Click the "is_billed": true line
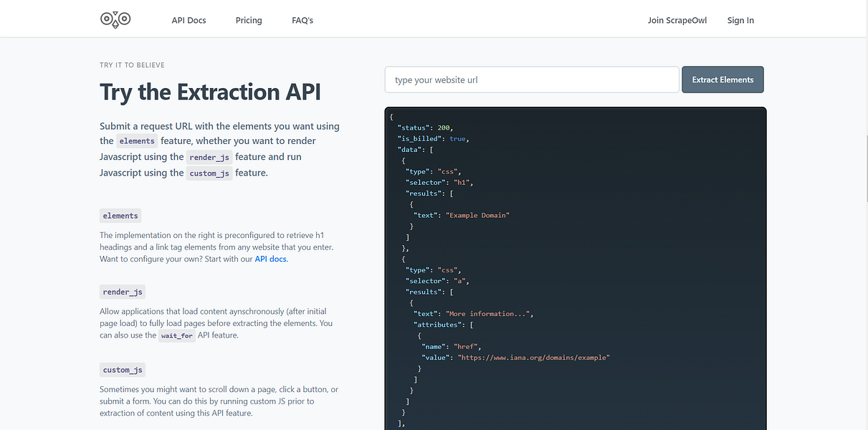The width and height of the screenshot is (868, 430). click(433, 138)
